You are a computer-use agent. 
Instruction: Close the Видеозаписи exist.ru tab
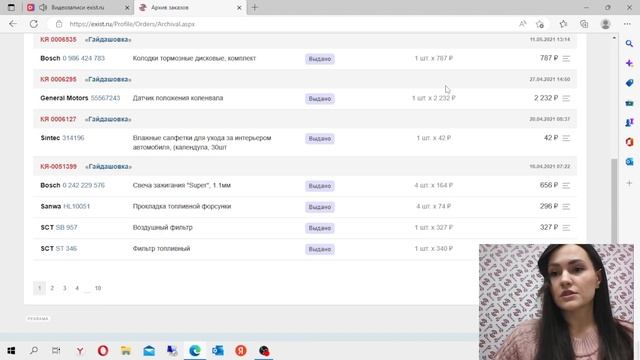coord(127,7)
